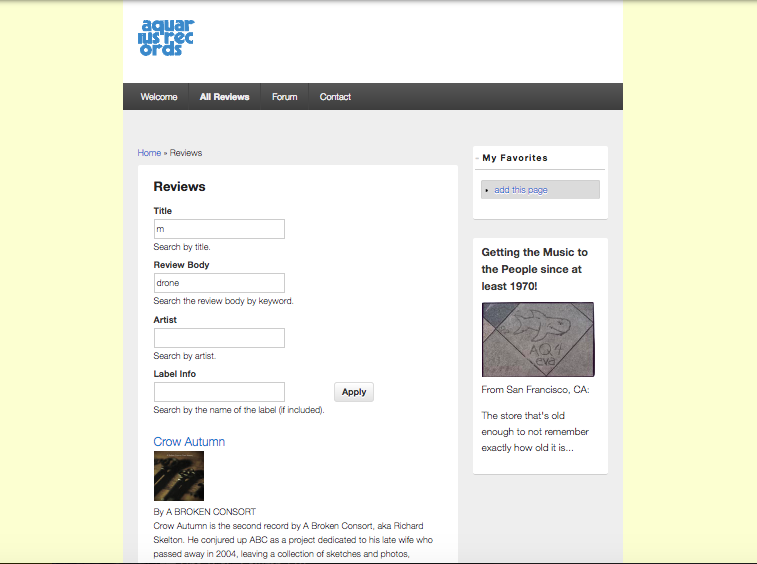Click the Crow Autumn album cover thumbnail
This screenshot has width=757, height=564.
pyautogui.click(x=179, y=476)
